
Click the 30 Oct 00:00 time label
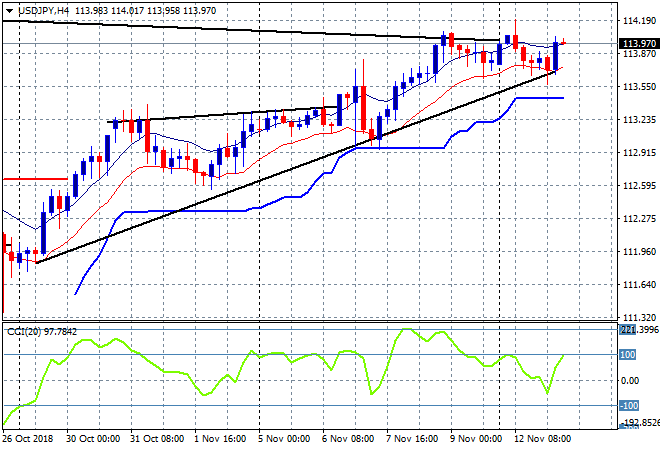pos(93,439)
